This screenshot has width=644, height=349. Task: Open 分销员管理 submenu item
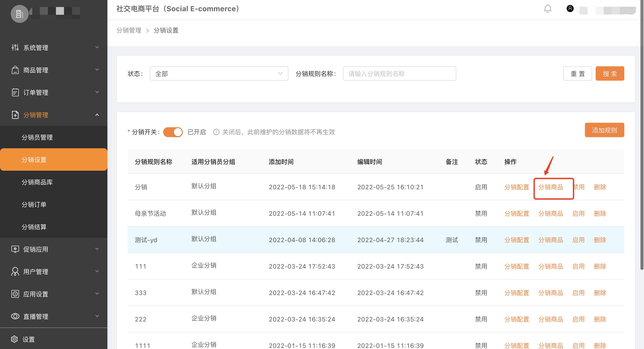tap(53, 137)
